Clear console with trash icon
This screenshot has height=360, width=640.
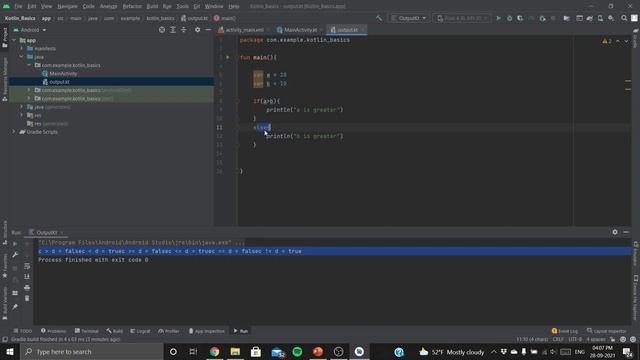pos(27,298)
